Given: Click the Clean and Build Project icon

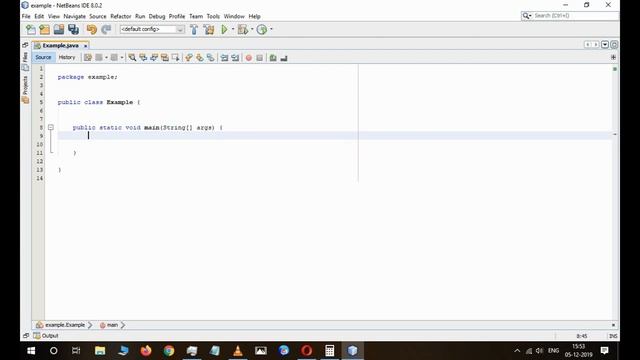Looking at the screenshot, I should click(x=209, y=29).
